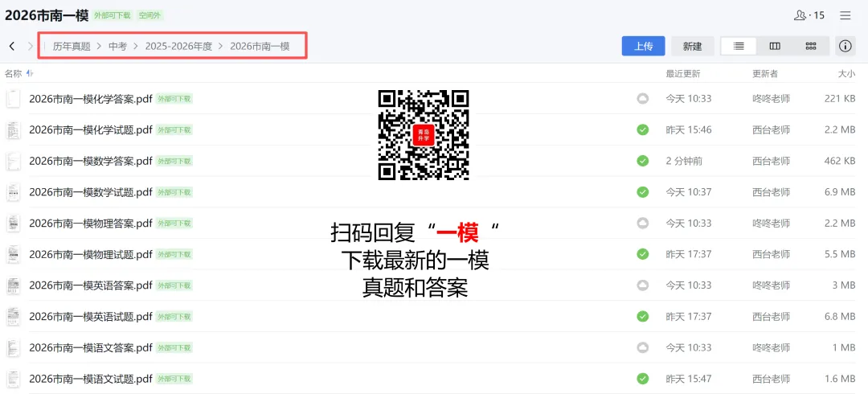
Task: Open 2026市南一模语文试题.pdf
Action: pos(90,379)
